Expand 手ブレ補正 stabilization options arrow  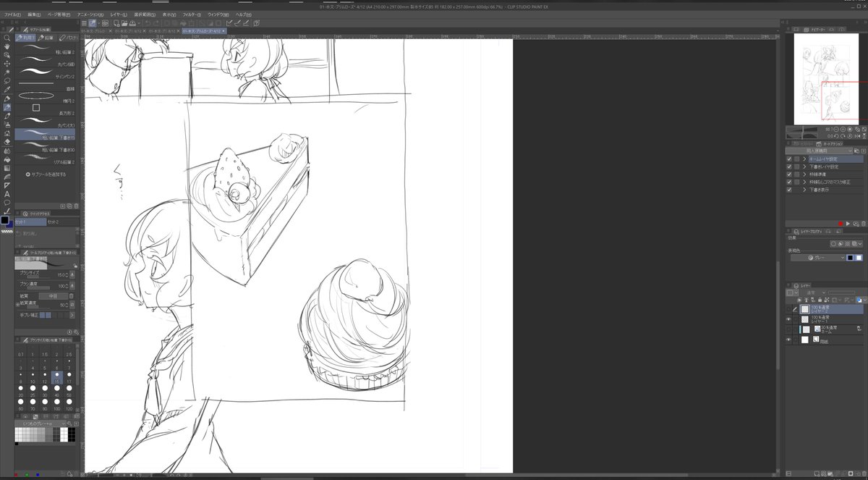point(72,315)
